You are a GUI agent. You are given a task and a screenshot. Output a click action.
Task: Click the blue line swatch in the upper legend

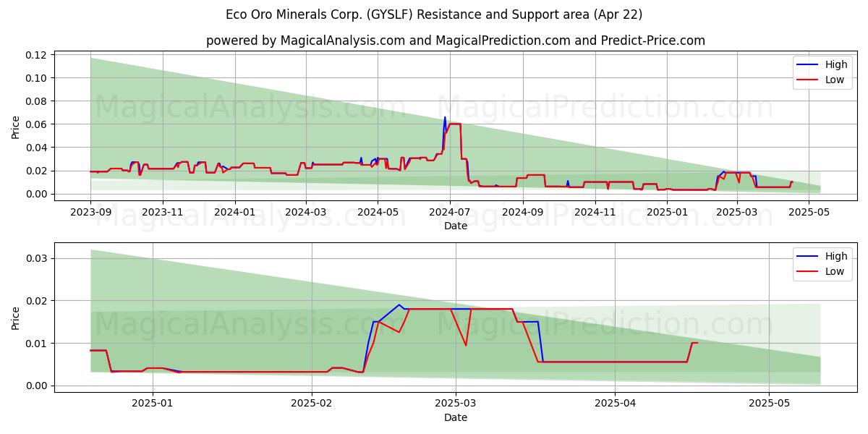[x=809, y=65]
